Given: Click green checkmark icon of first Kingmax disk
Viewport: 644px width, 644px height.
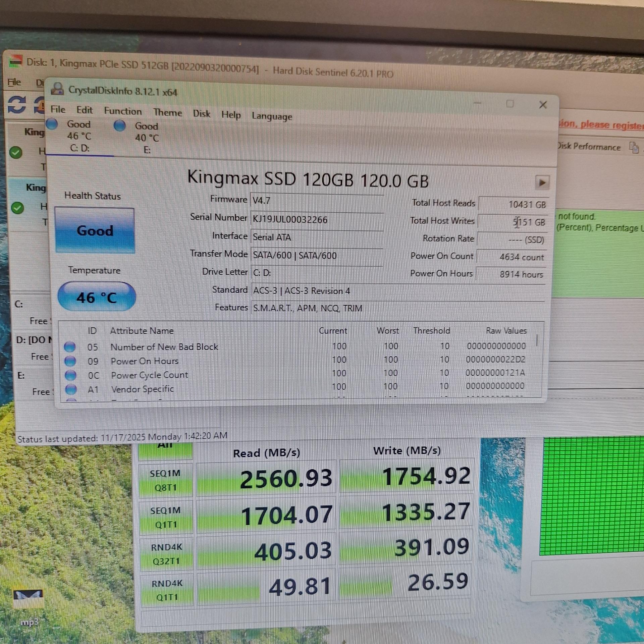Looking at the screenshot, I should tap(16, 153).
